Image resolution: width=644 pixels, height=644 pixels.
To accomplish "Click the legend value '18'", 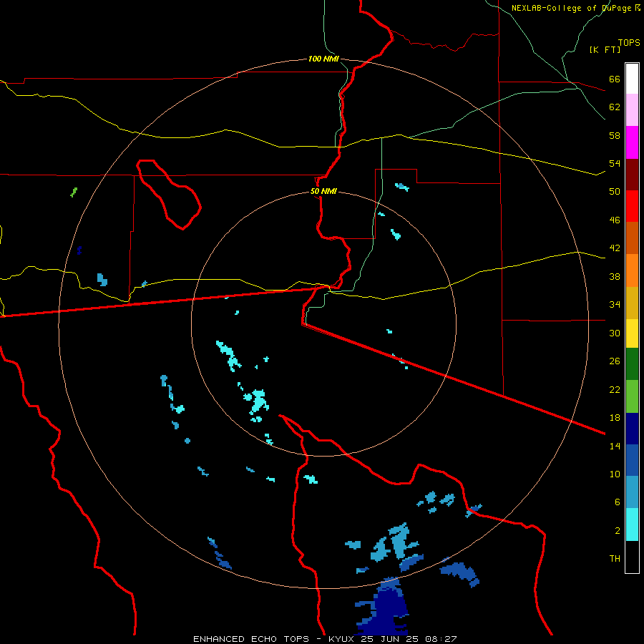I will coord(615,418).
